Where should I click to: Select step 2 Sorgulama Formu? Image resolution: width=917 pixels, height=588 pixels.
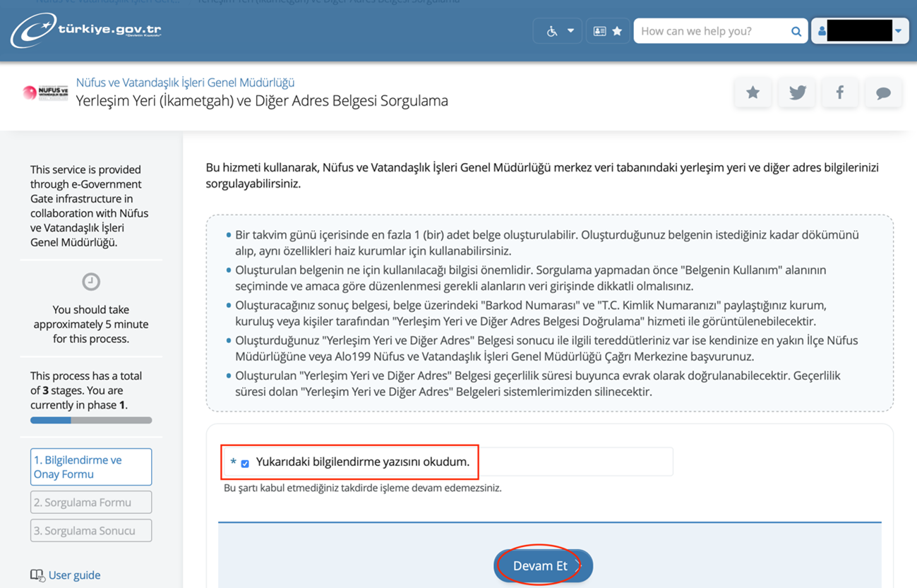click(x=91, y=503)
